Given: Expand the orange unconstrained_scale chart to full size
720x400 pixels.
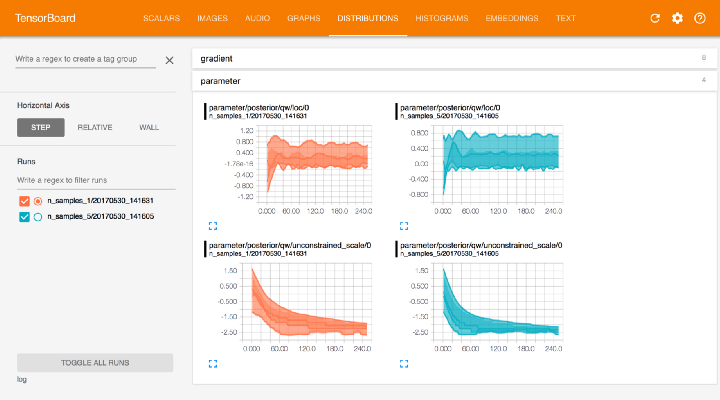Looking at the screenshot, I should pos(212,364).
